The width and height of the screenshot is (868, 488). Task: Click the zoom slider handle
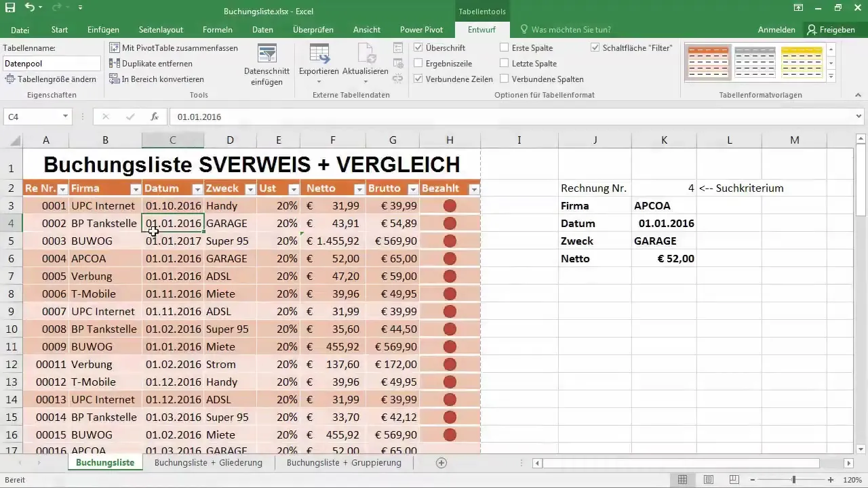click(794, 480)
